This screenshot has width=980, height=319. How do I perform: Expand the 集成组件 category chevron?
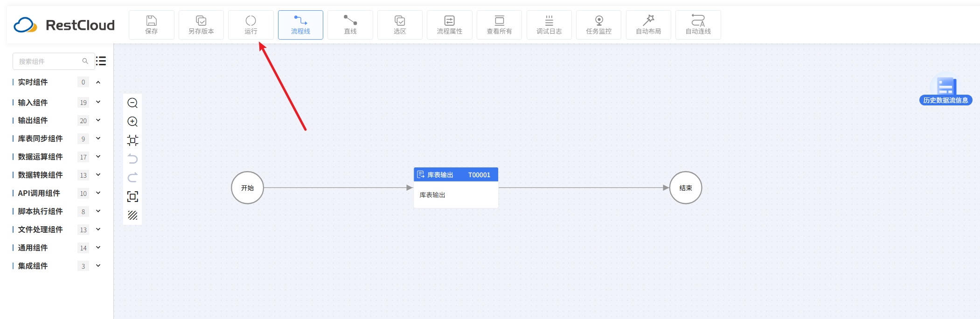pos(98,266)
